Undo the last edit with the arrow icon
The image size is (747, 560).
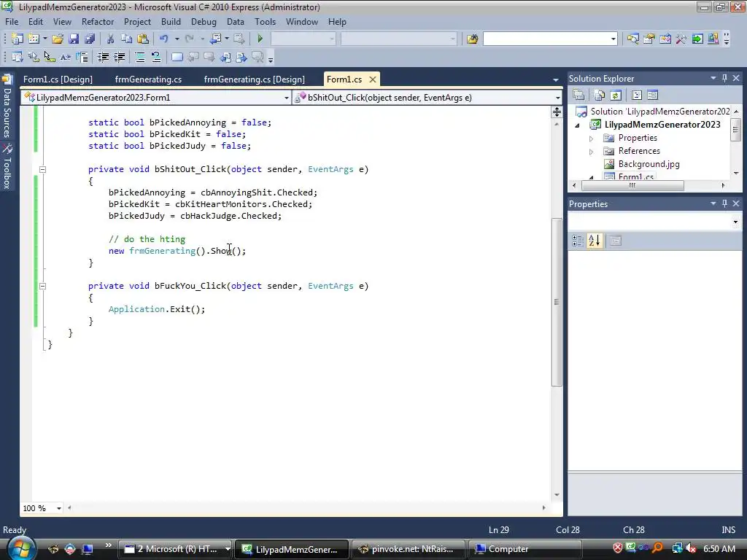(164, 39)
